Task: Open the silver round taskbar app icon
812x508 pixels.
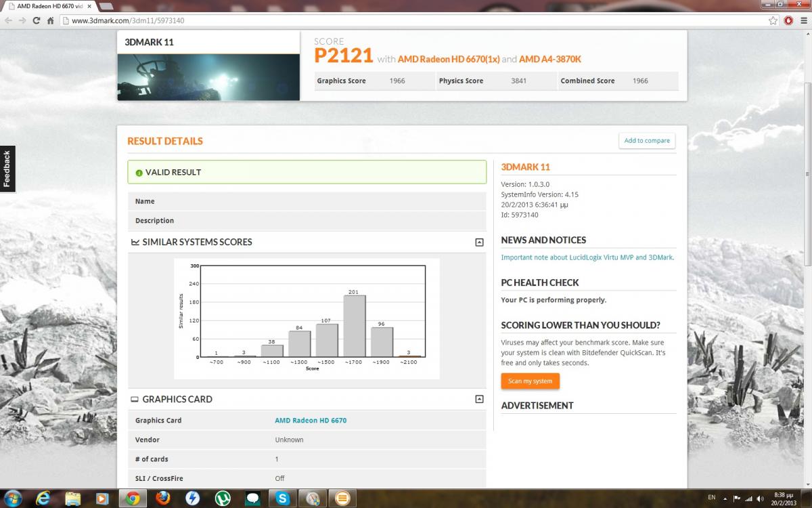Action: coord(313,498)
